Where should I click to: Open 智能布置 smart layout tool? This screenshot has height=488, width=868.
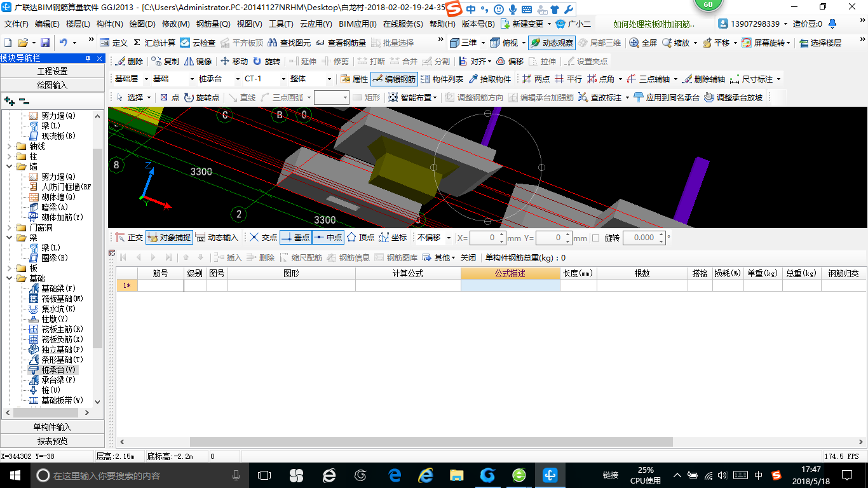413,97
